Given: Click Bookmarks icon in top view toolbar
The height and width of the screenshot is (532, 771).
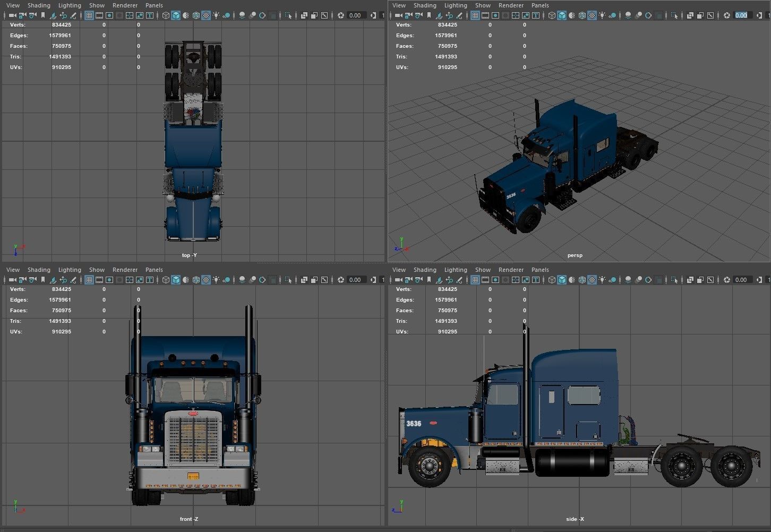Looking at the screenshot, I should coord(42,15).
